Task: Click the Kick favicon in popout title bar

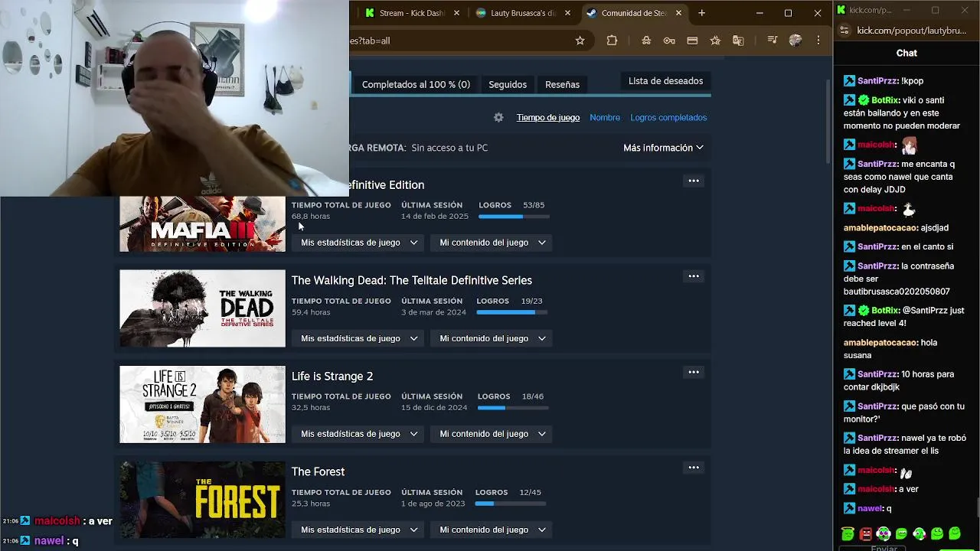Action: coord(841,10)
